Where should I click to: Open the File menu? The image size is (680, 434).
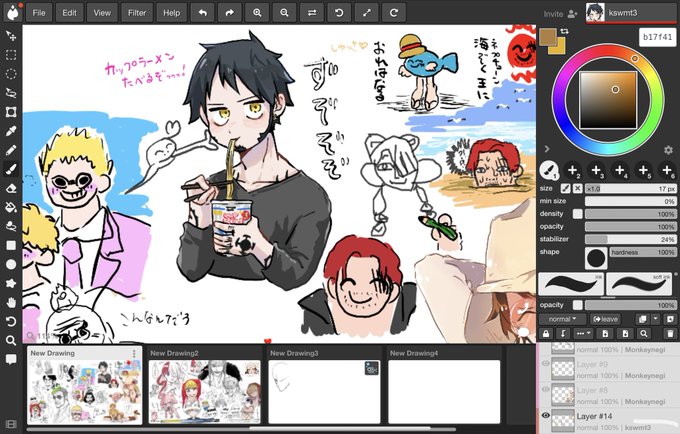[39, 13]
